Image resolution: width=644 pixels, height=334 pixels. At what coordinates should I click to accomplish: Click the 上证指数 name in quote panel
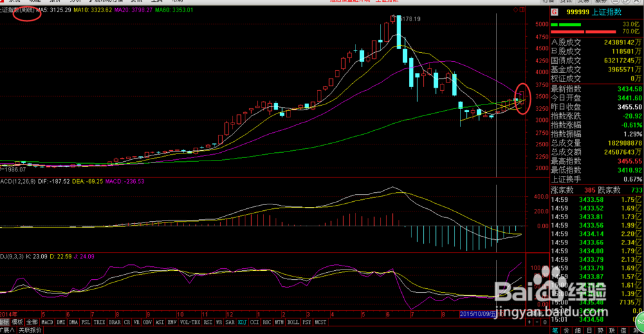[607, 12]
